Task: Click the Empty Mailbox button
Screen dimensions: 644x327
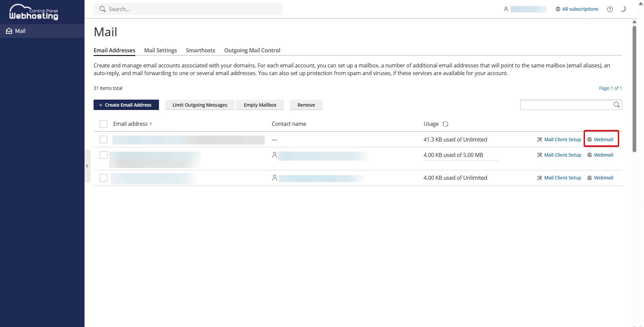Action: pyautogui.click(x=260, y=105)
